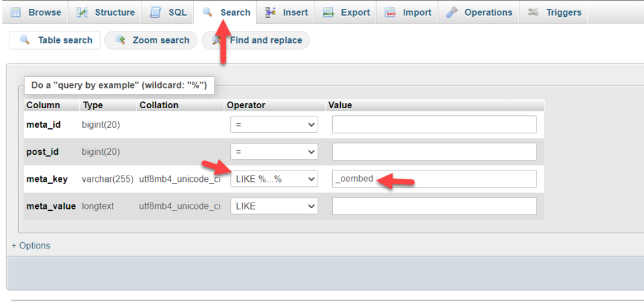Open the post_id operator dropdown
Screen dimensions: 644x307
click(274, 152)
